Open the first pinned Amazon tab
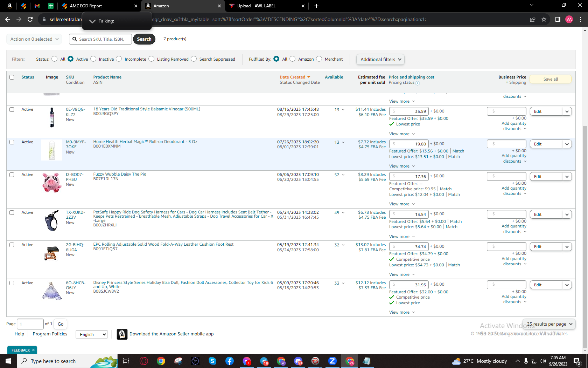The height and width of the screenshot is (368, 588). pos(10,6)
